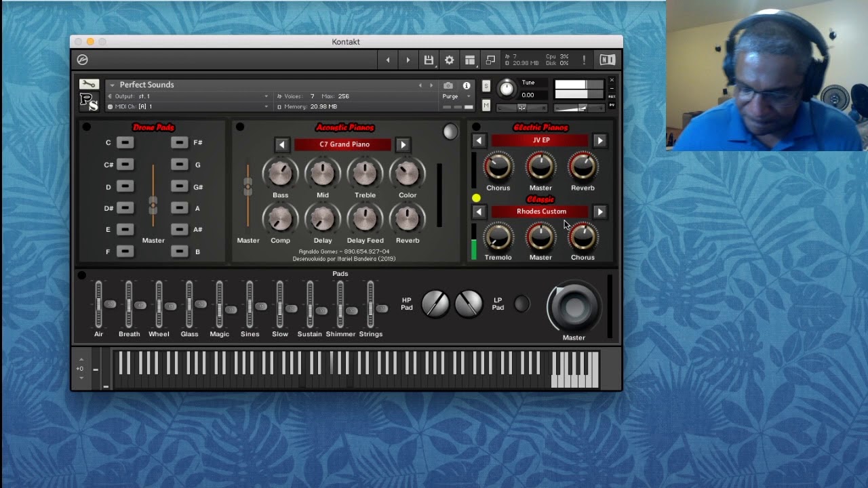868x488 pixels.
Task: Close the instrument with the X button
Action: point(612,80)
